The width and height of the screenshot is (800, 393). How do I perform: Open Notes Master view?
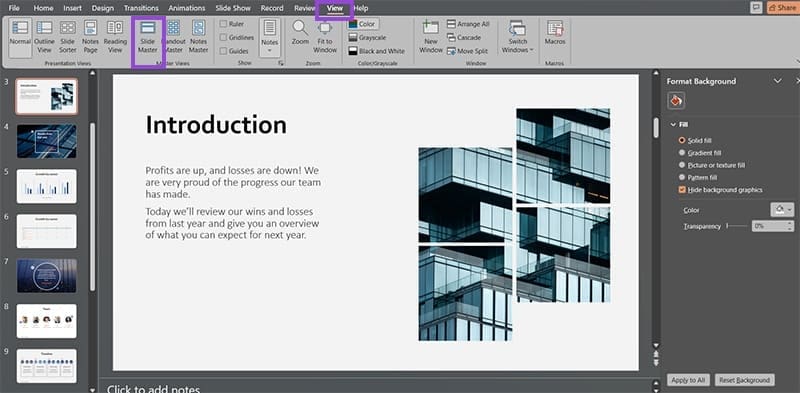point(198,37)
